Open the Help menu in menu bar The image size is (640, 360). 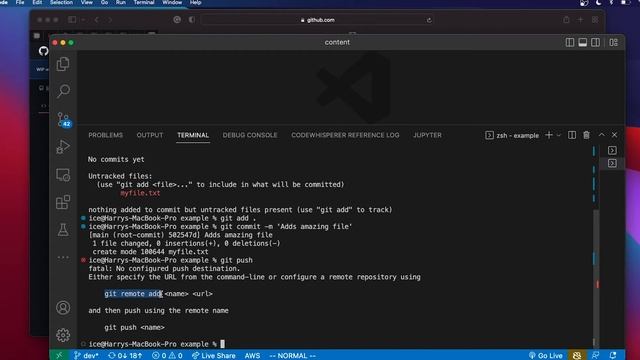click(196, 2)
